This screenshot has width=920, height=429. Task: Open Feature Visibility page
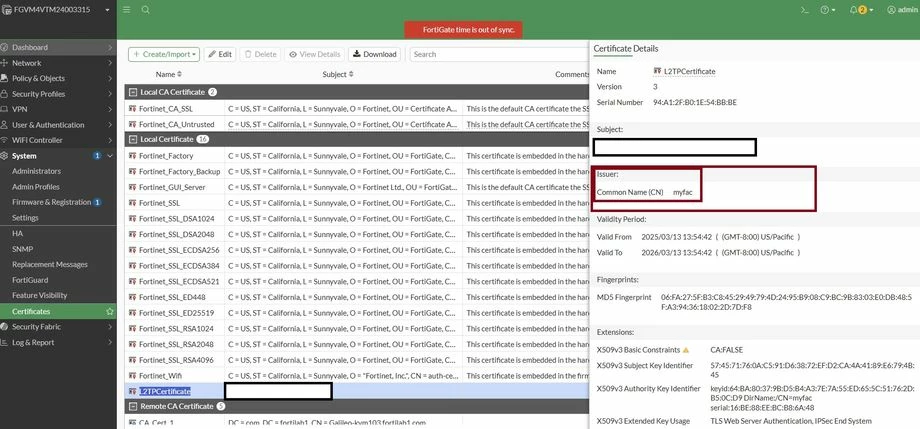click(39, 296)
